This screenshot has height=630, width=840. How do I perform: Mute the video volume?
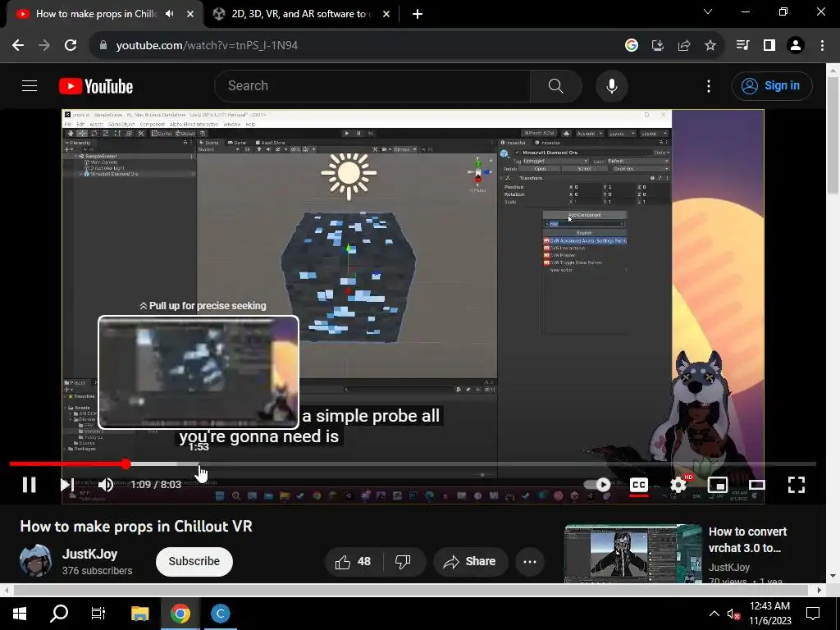tap(106, 485)
